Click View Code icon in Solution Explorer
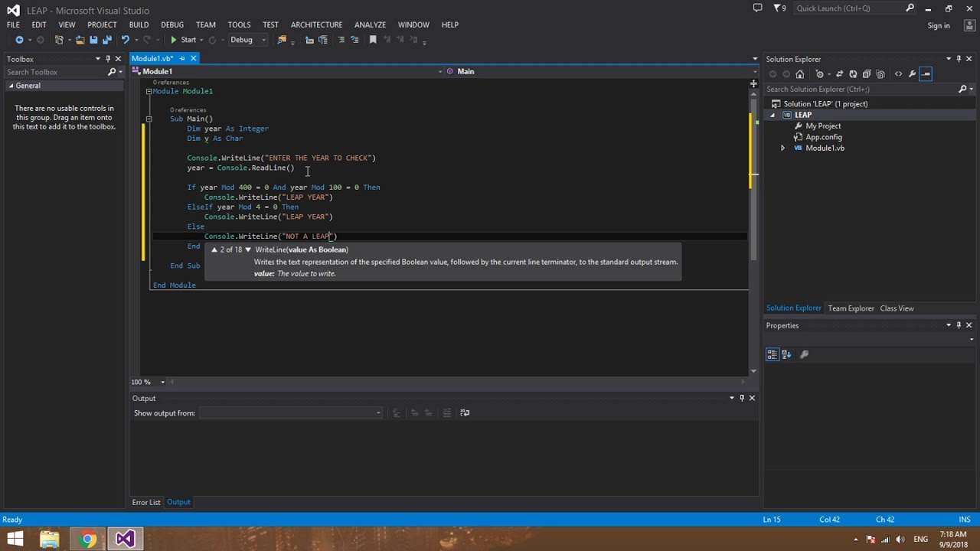 pos(898,74)
